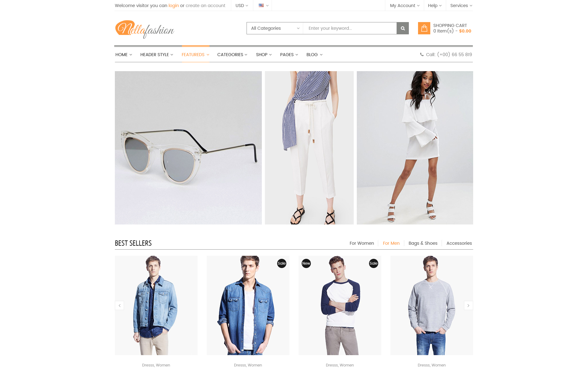Click the create an account link
Viewport: 588px width, 368px height.
[x=205, y=6]
